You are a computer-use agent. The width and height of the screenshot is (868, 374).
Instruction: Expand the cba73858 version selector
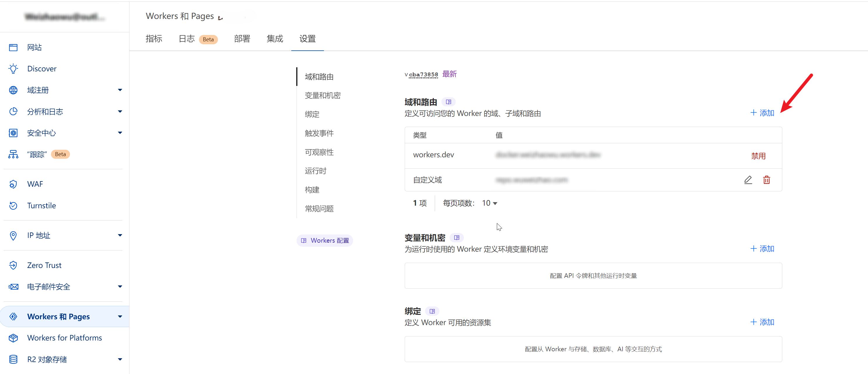click(x=422, y=74)
